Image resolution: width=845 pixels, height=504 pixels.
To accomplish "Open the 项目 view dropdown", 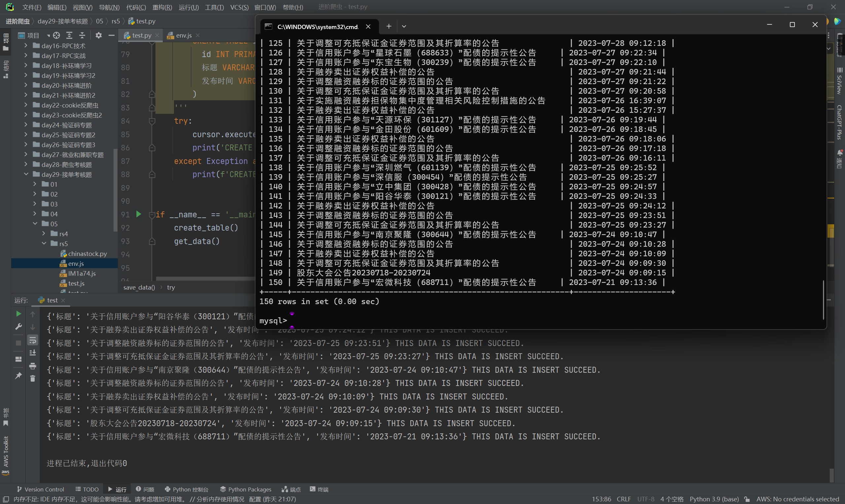I will point(48,35).
